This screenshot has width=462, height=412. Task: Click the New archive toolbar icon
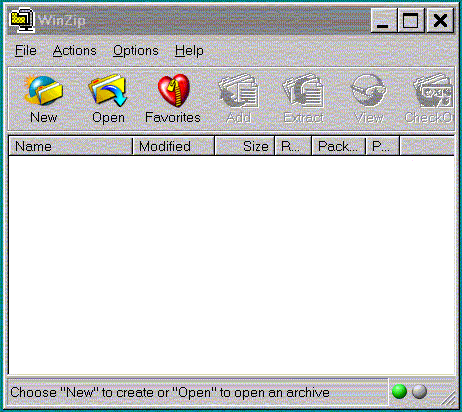pos(43,91)
